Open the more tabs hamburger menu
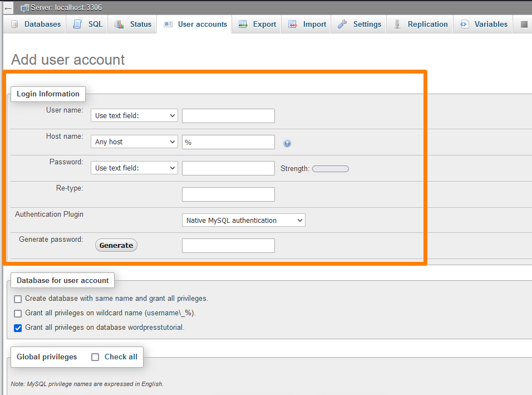 (x=524, y=24)
